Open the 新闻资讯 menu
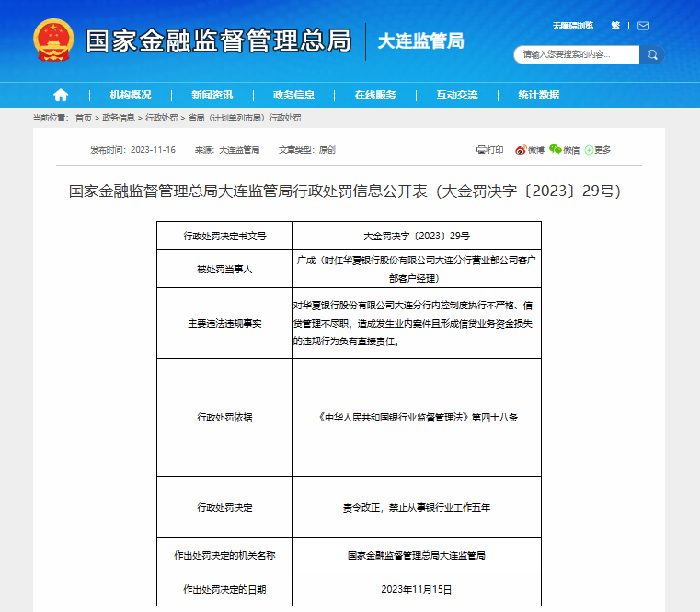Viewport: 700px width, 612px height. pyautogui.click(x=212, y=95)
